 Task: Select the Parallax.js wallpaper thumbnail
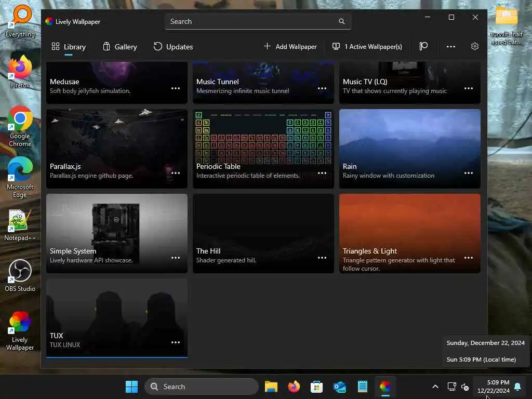pos(117,149)
